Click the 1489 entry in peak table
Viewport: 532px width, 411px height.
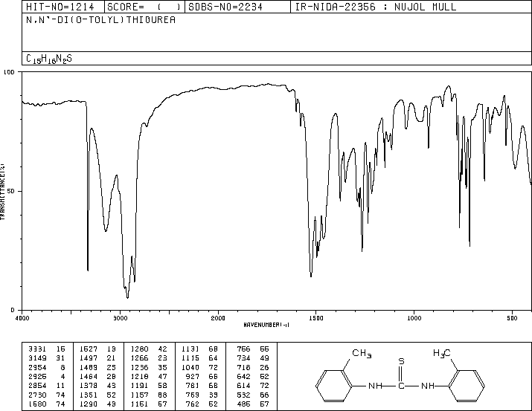click(x=89, y=368)
